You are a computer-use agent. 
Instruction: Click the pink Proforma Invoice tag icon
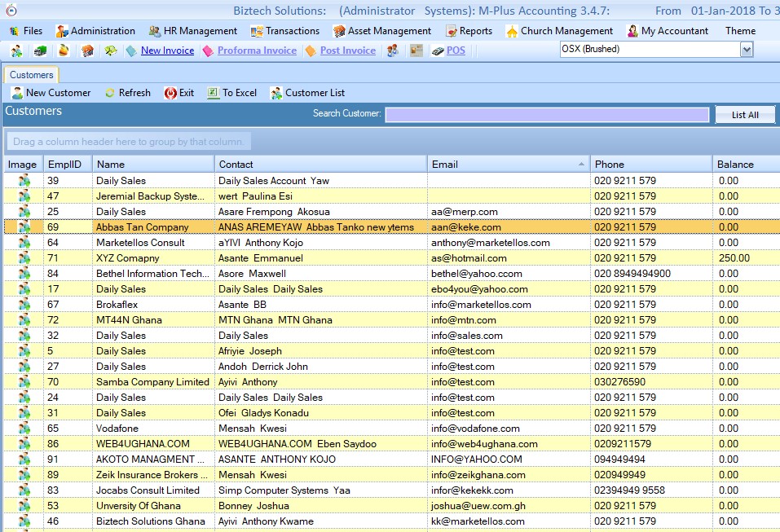click(x=208, y=51)
